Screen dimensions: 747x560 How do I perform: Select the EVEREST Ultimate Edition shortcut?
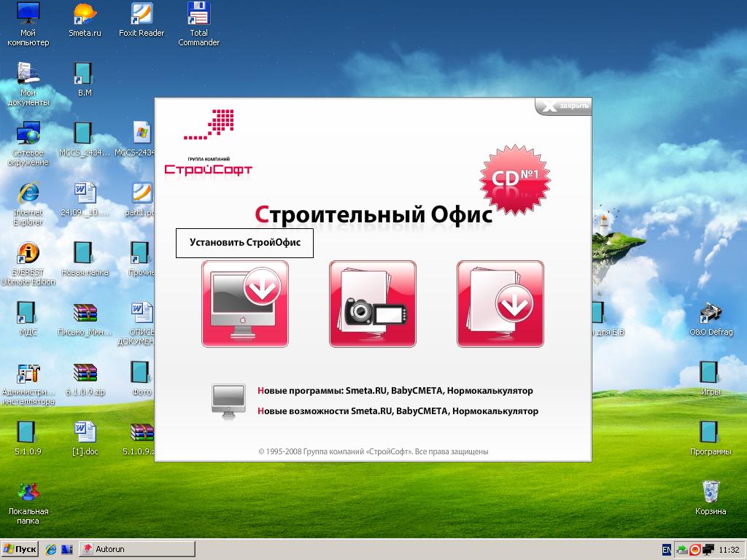pos(28,263)
